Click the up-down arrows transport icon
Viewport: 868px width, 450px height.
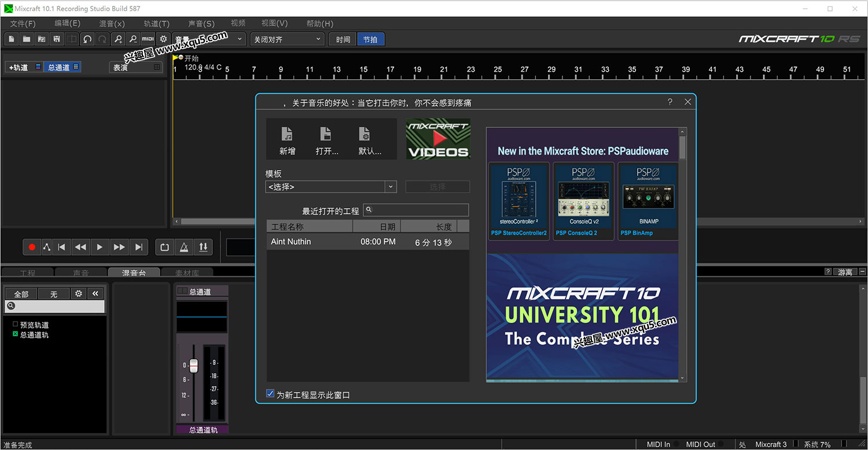(203, 247)
